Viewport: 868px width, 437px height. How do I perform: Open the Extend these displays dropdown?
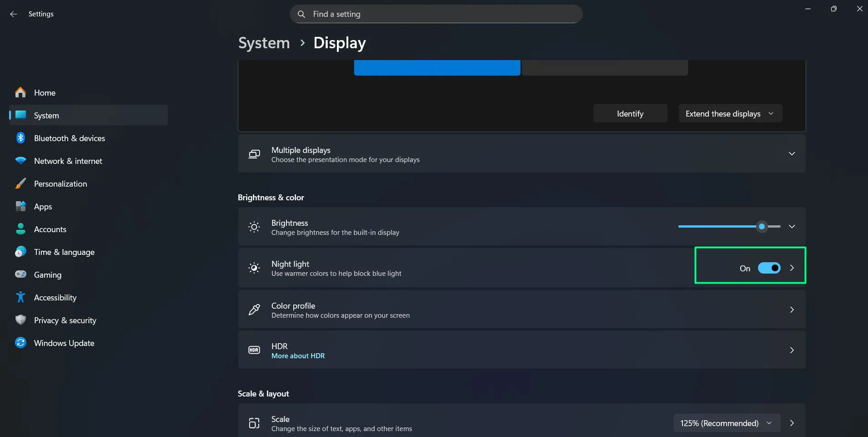click(730, 113)
